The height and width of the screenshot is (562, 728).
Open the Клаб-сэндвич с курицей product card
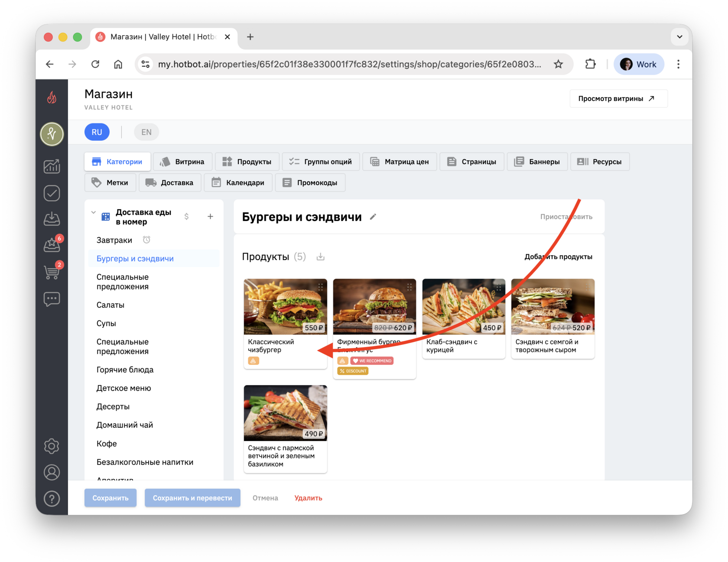pyautogui.click(x=464, y=318)
